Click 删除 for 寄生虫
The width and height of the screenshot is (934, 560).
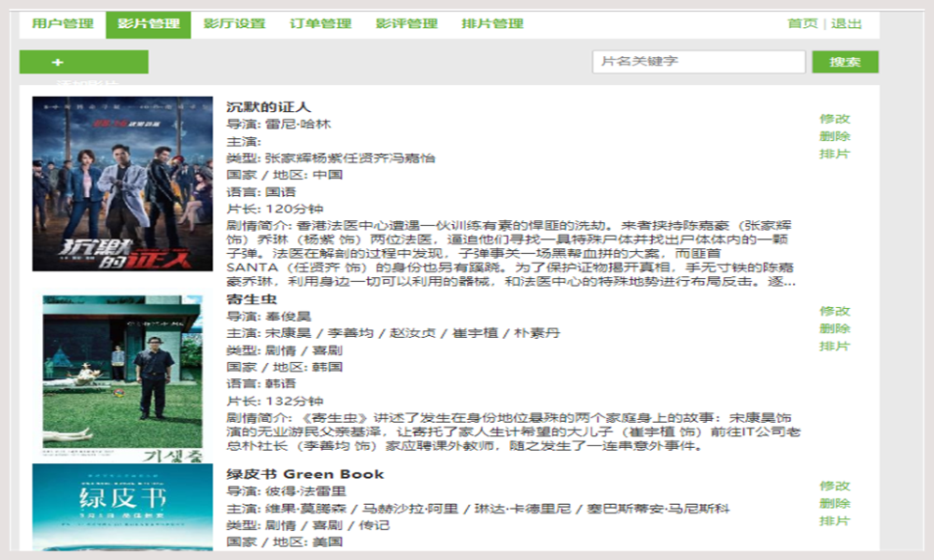(x=834, y=329)
